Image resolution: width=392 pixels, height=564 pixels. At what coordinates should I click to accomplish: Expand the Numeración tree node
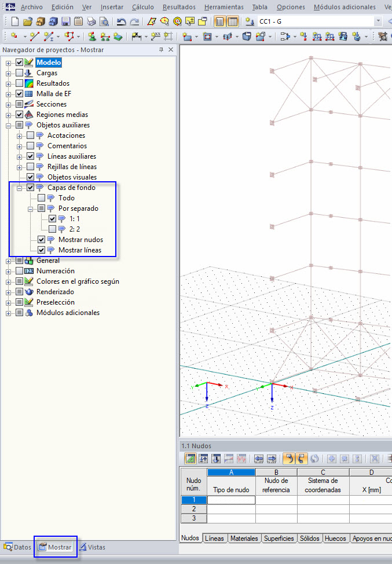(x=8, y=272)
